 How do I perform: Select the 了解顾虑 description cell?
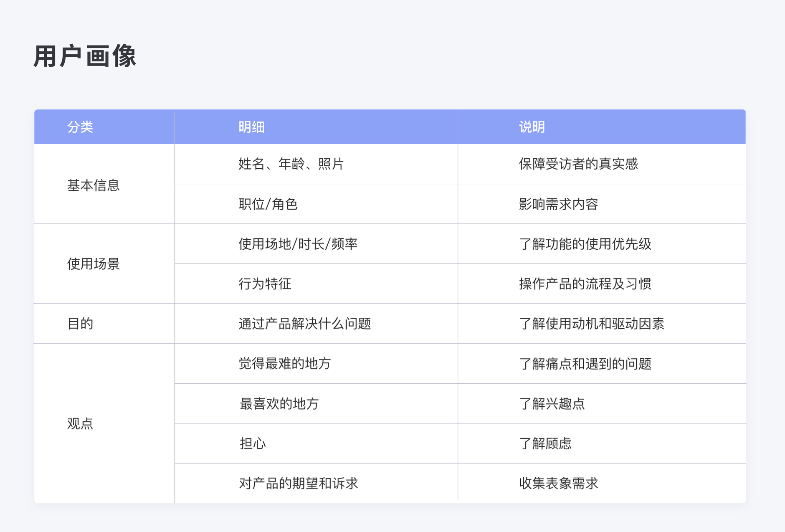coord(545,443)
